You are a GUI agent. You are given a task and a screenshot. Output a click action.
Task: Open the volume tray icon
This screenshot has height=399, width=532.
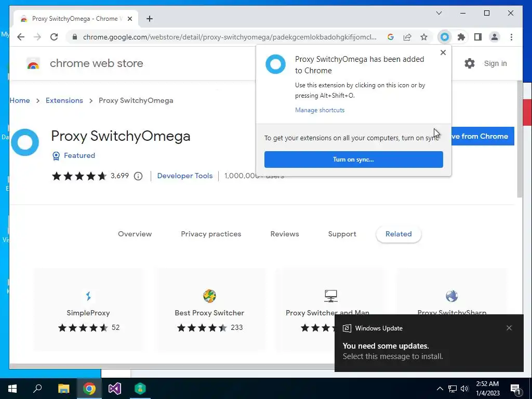click(x=464, y=389)
